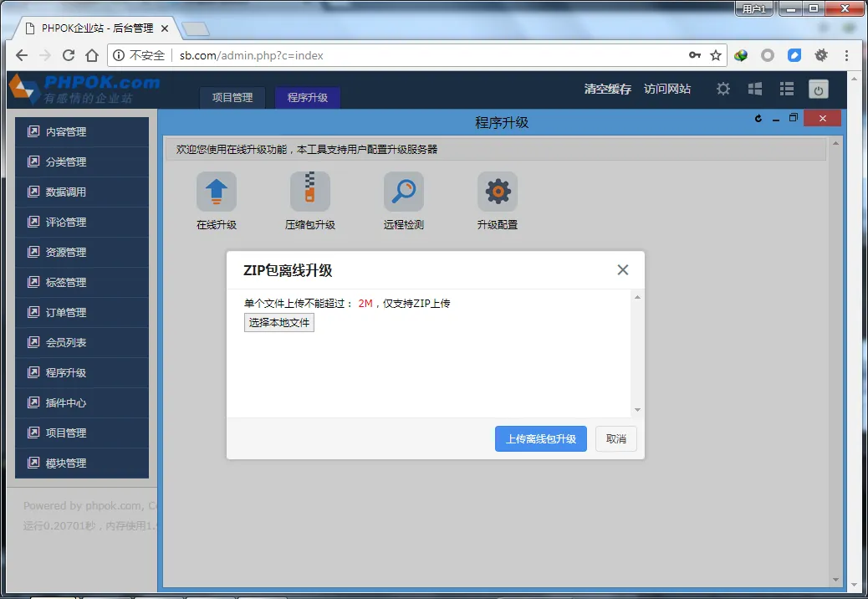Click the 清空缓存 link
Screen dimensions: 868x599
tap(607, 89)
